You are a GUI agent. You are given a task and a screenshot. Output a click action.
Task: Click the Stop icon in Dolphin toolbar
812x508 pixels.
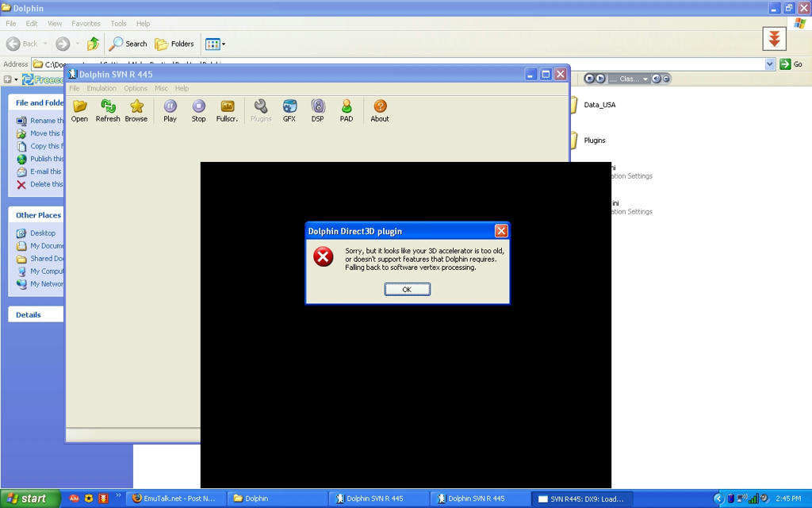point(198,111)
